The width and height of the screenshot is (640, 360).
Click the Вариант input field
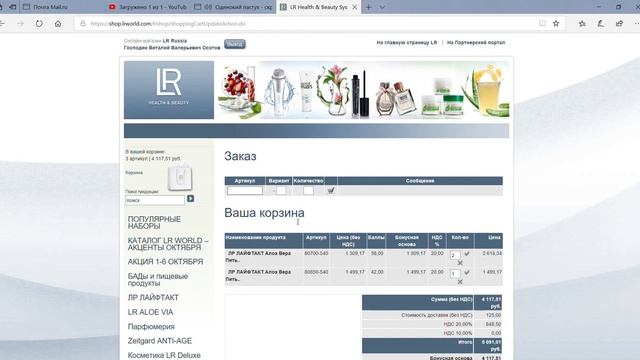[x=281, y=191]
